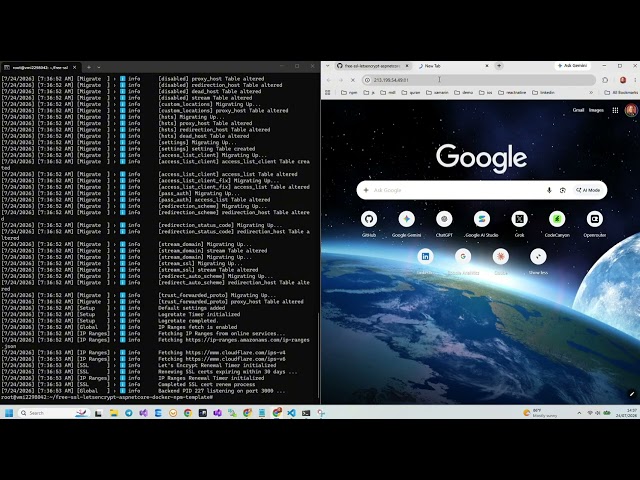Go forward in Chrome
Viewport: 640px width, 480px height.
tap(341, 80)
